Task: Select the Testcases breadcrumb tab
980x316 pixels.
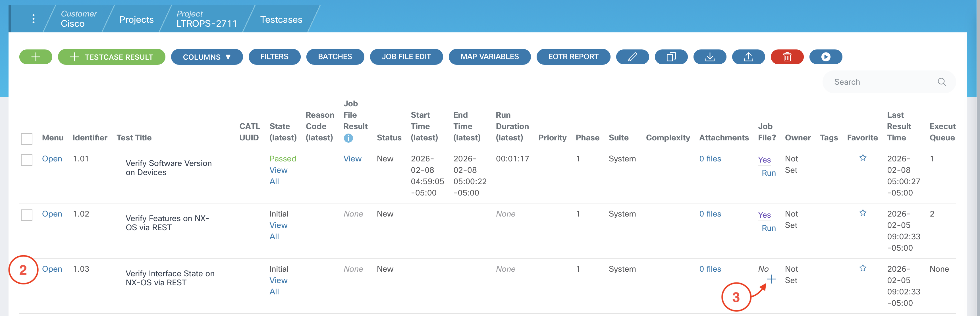Action: [281, 19]
